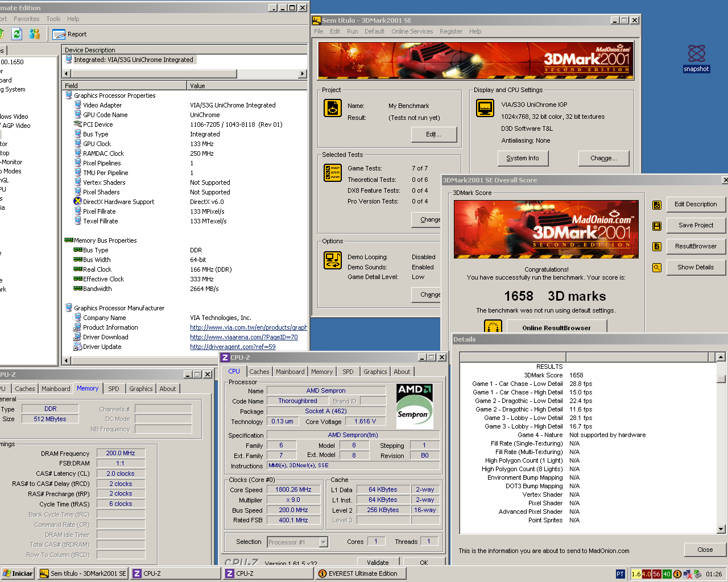This screenshot has height=582, width=728.
Task: Click the Report toolbar icon in EVEREST
Action: pos(59,34)
